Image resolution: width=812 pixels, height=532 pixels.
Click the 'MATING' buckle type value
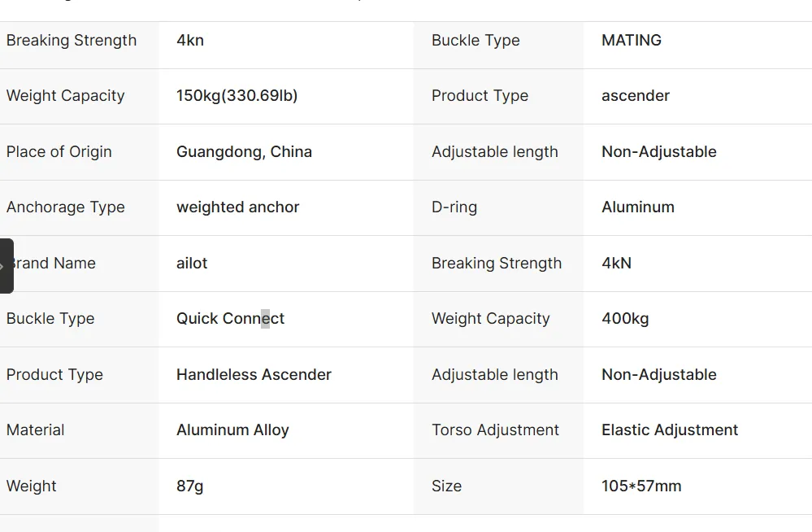click(x=632, y=41)
